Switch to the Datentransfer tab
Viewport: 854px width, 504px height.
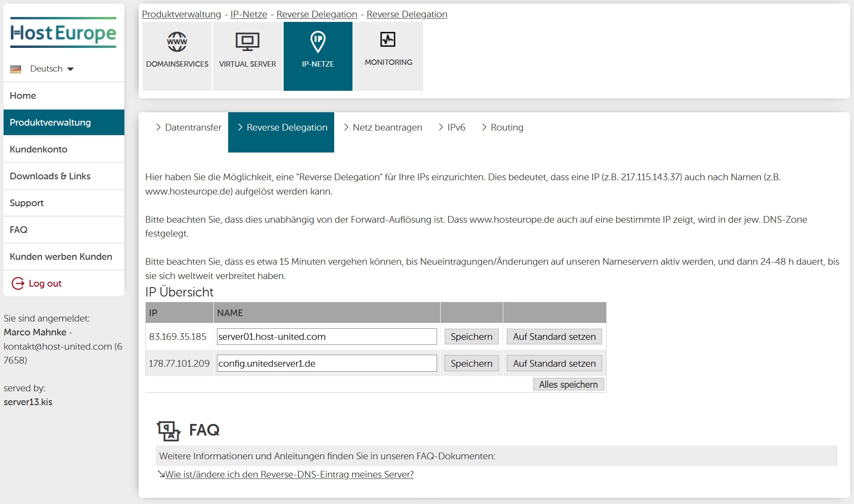tap(188, 128)
